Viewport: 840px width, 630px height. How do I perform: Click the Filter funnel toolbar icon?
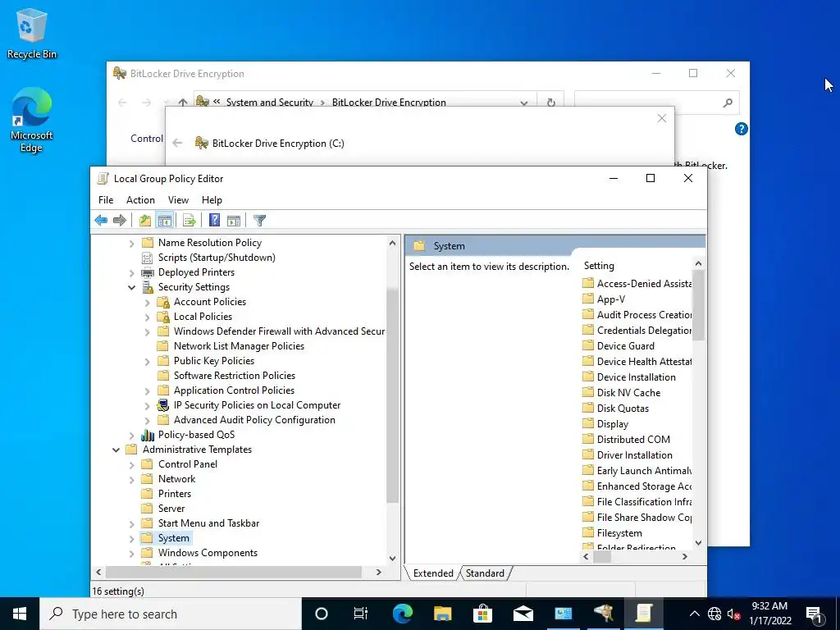pos(259,220)
